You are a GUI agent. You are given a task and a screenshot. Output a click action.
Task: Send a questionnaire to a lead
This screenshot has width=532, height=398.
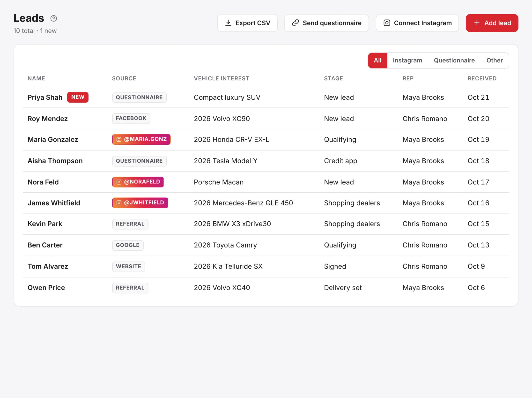coord(326,23)
